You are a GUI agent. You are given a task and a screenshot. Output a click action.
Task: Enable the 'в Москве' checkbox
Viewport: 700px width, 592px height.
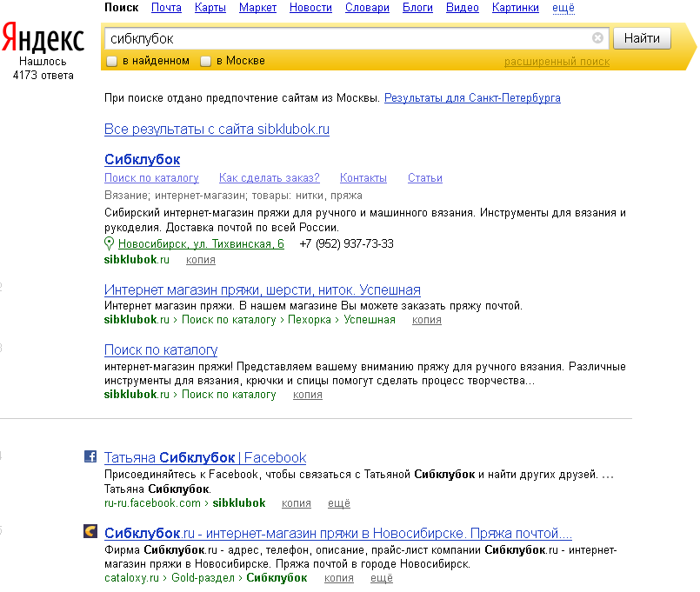coord(205,61)
